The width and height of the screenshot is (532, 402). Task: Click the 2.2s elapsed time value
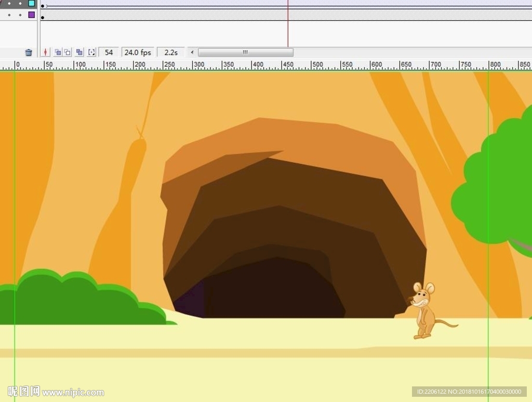click(171, 53)
